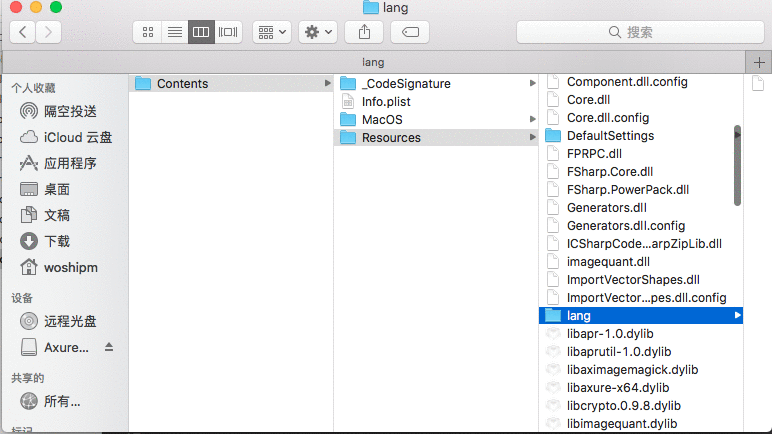Open the arrange-by grouping dropdown

click(x=272, y=33)
